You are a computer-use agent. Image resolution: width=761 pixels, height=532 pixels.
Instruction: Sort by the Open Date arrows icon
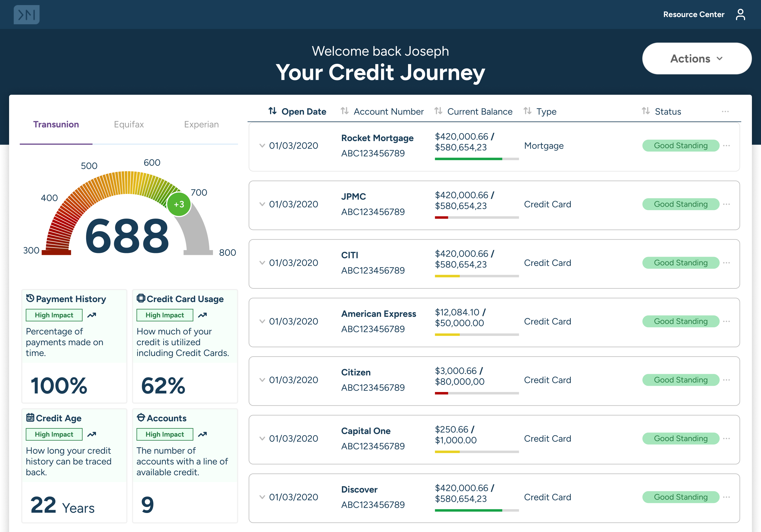click(x=272, y=111)
